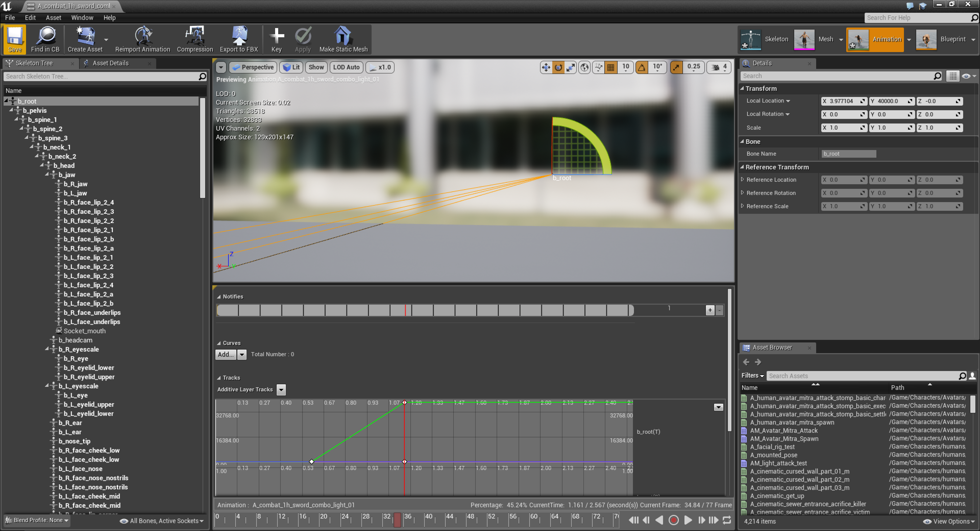Select the translate gizmo tool in viewport
980x531 pixels.
pyautogui.click(x=546, y=67)
